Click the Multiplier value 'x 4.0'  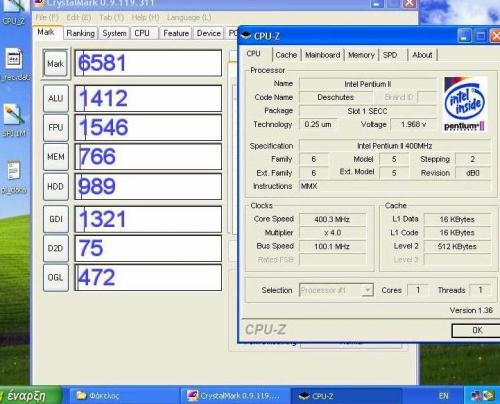click(332, 233)
